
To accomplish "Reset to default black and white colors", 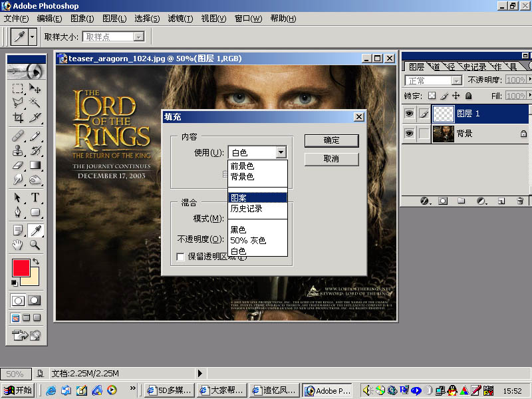I will [x=14, y=283].
